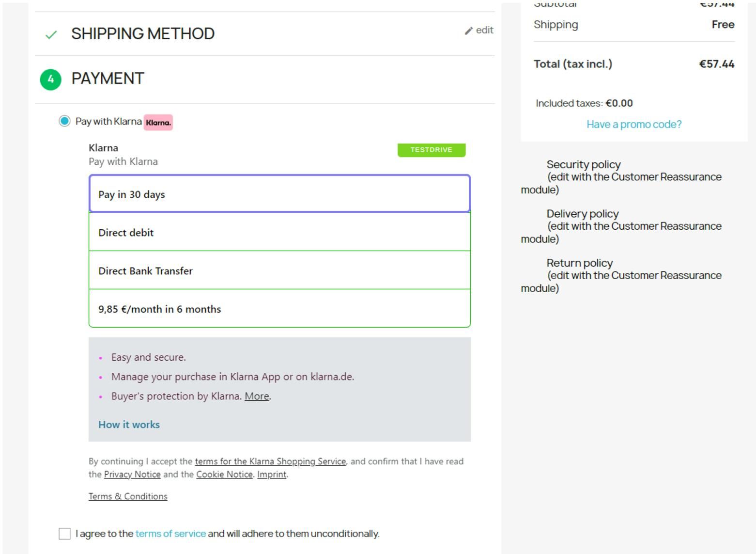Click the Manage your purchase in Klarna App text
Viewport: 756px width, 554px height.
click(x=232, y=377)
